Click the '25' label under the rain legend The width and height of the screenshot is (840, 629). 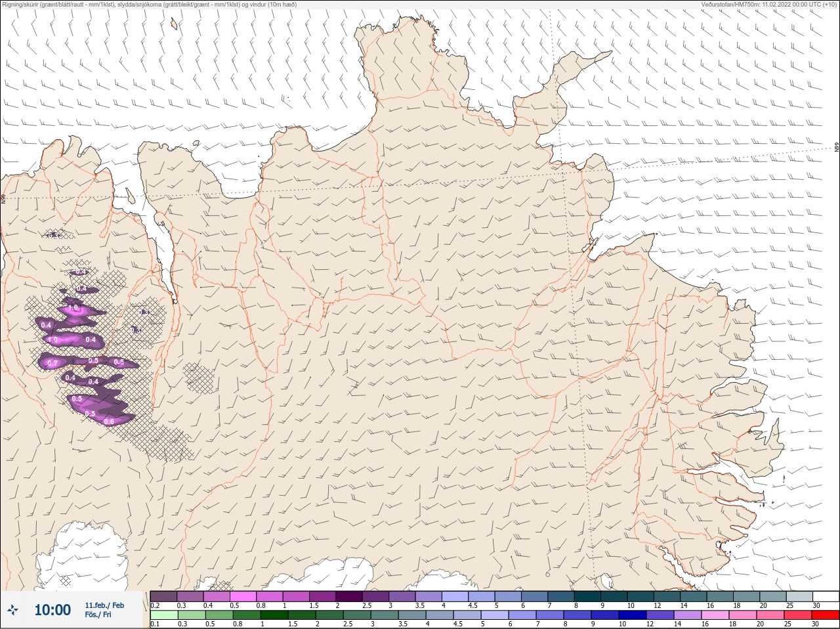(789, 624)
